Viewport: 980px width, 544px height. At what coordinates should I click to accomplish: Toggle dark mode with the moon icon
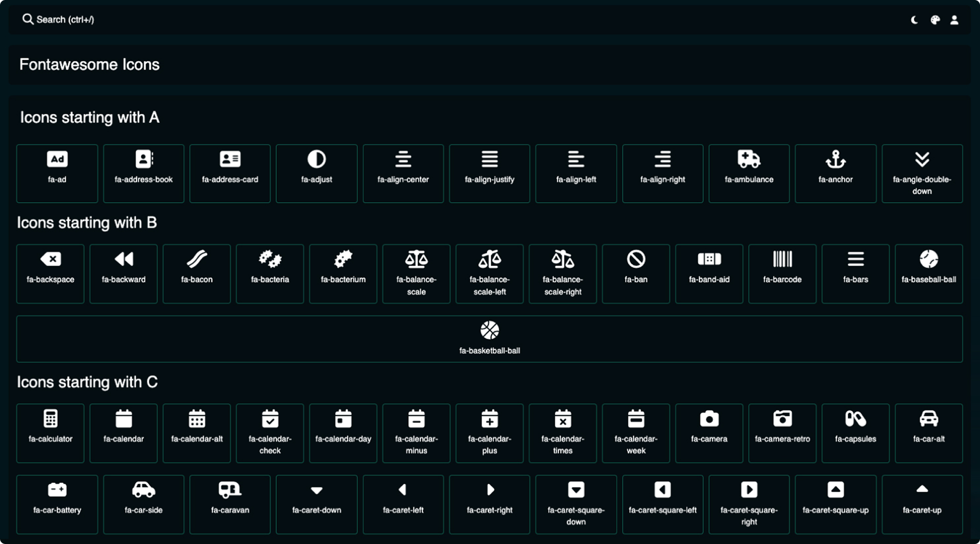(x=914, y=20)
